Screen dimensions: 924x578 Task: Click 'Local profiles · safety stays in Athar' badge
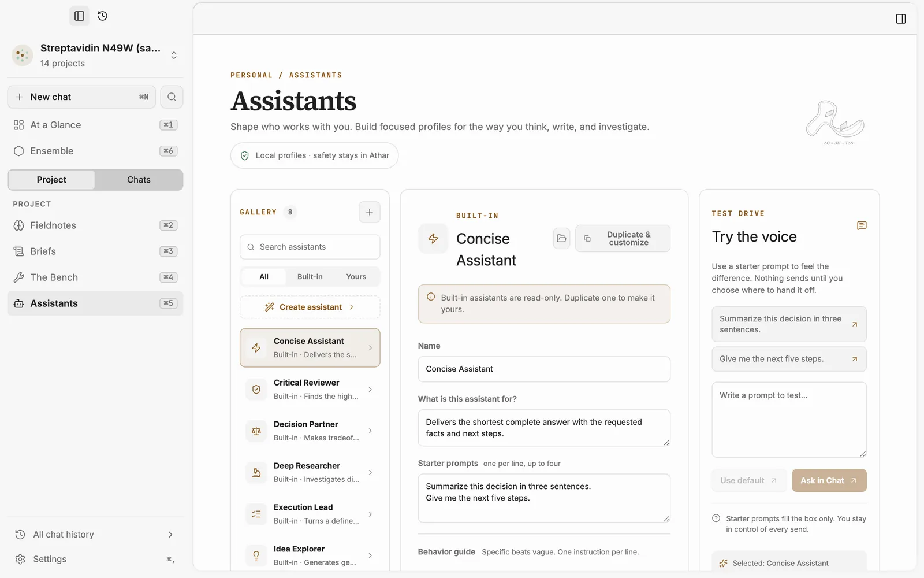click(x=314, y=155)
